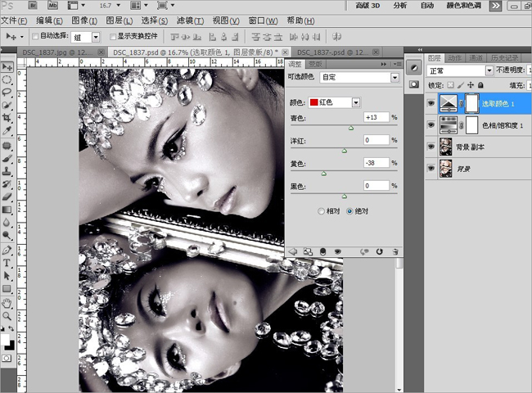Select the Lasso tool
This screenshot has width=532, height=393.
pyautogui.click(x=7, y=93)
